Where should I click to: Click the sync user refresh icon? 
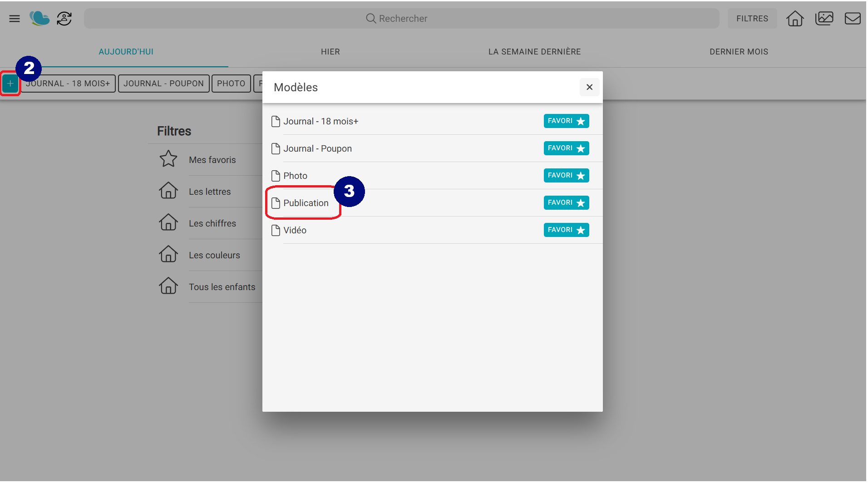64,19
